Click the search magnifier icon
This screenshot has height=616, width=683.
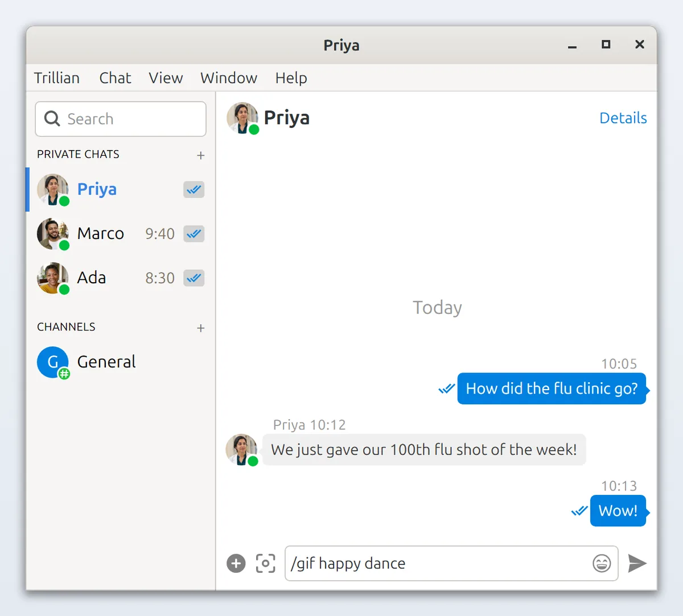pyautogui.click(x=52, y=118)
